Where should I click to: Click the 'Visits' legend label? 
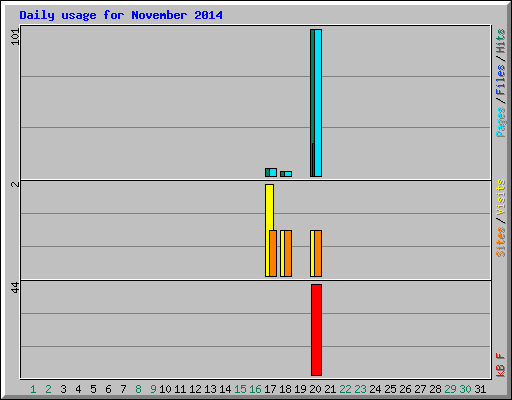click(500, 198)
